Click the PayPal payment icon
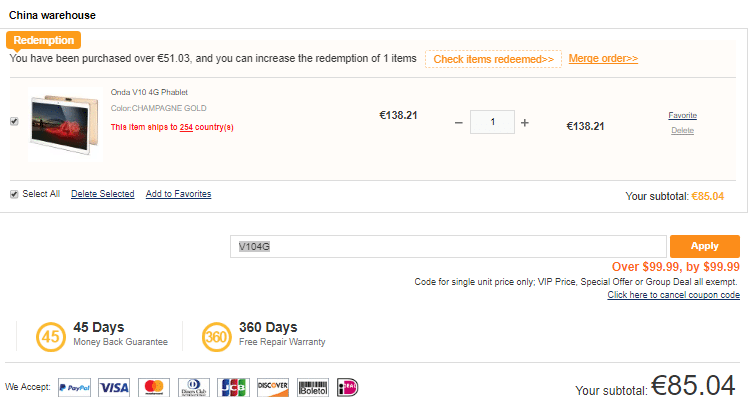This screenshot has width=750, height=420. tap(74, 387)
